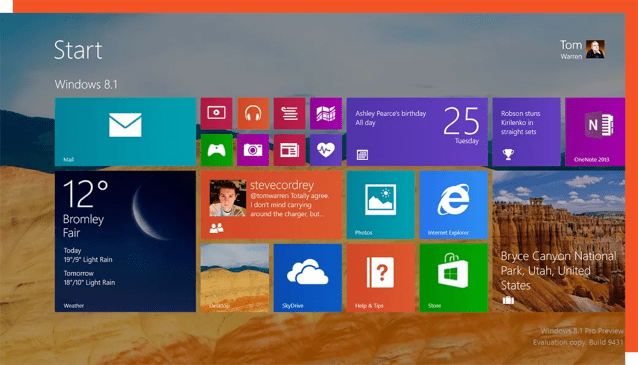This screenshot has width=638, height=365.
Task: Open the Photos tile
Action: 380,205
